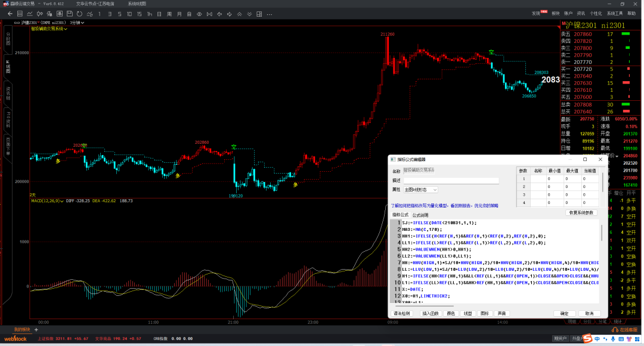Open 在线客服 headset link

click(x=625, y=329)
